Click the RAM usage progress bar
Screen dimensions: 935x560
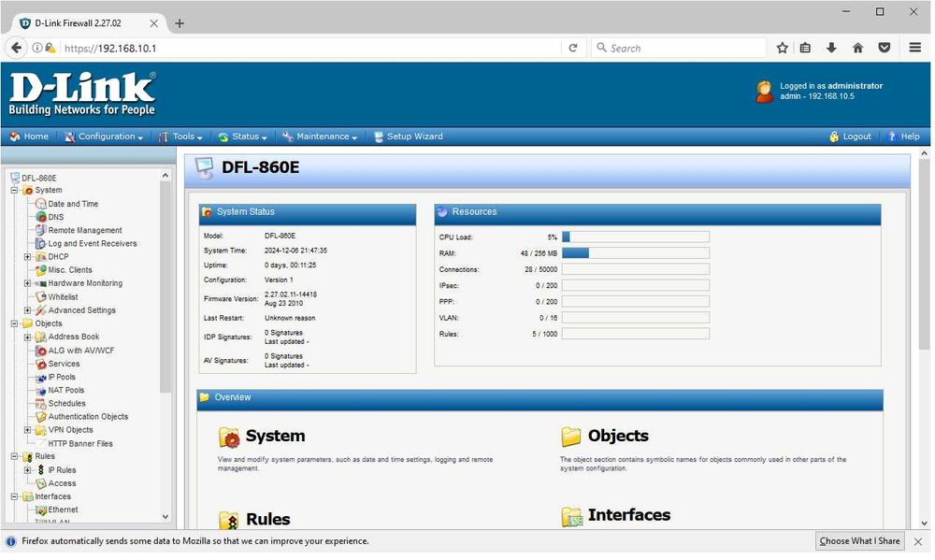point(636,254)
